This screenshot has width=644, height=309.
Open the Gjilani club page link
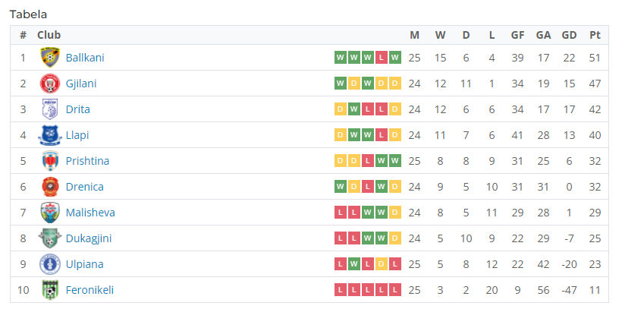pyautogui.click(x=81, y=84)
